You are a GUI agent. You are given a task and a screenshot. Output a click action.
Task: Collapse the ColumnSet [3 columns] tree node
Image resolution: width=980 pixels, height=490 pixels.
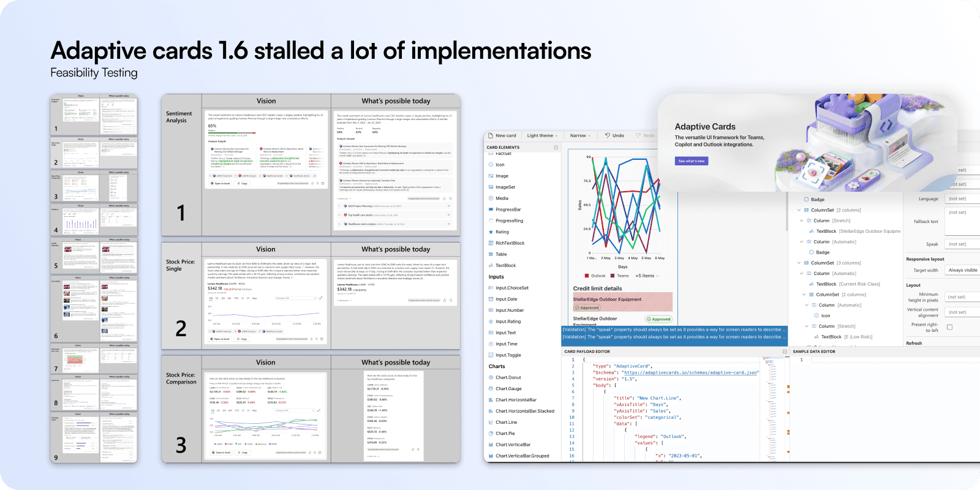[x=799, y=263]
